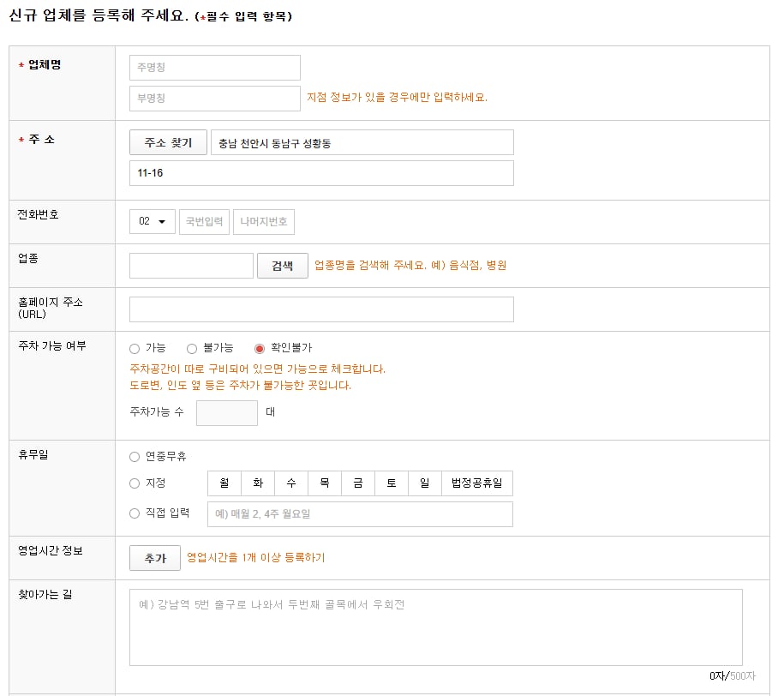784x696 pixels.
Task: Click the 검색 button for business category
Action: pyautogui.click(x=283, y=266)
